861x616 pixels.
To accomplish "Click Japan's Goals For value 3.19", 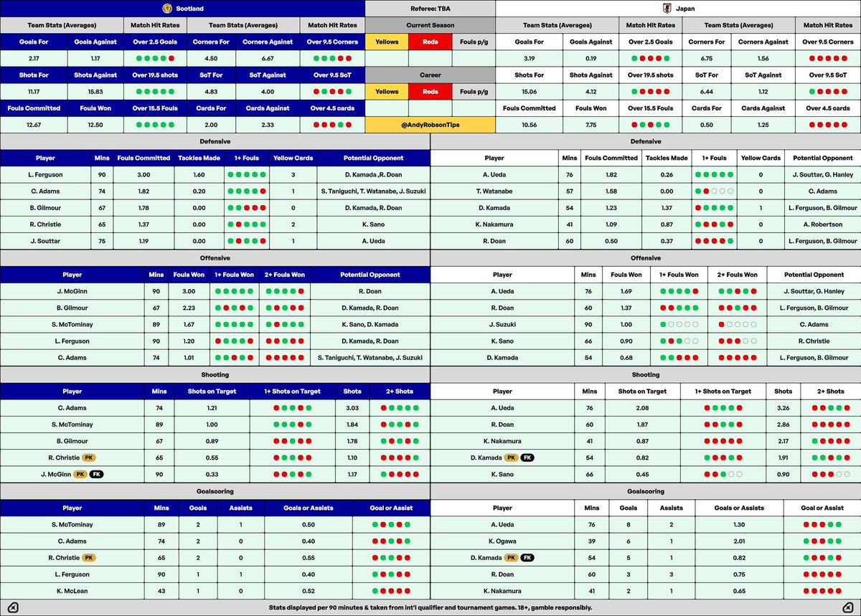I will point(530,58).
